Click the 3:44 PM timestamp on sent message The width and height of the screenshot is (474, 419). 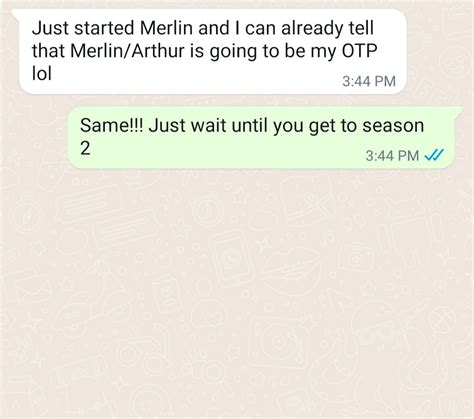392,156
